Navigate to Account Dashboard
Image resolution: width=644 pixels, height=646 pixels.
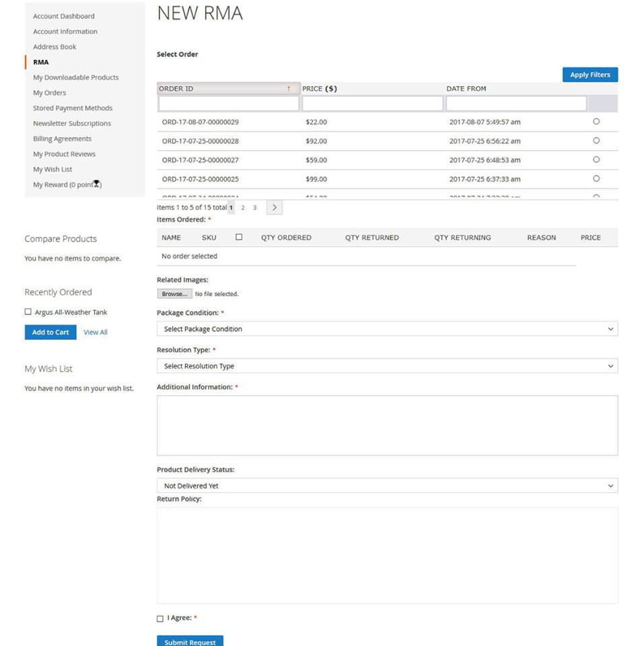[x=64, y=16]
